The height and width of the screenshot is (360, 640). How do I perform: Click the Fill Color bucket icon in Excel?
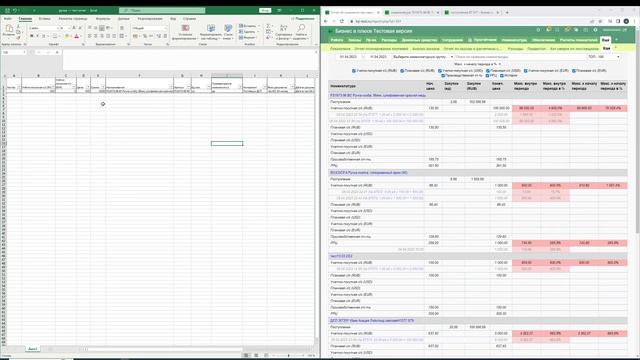point(67,36)
